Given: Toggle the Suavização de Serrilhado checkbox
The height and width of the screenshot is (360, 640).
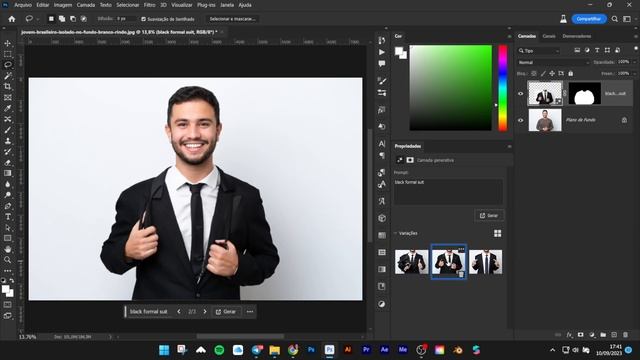Looking at the screenshot, I should (143, 19).
